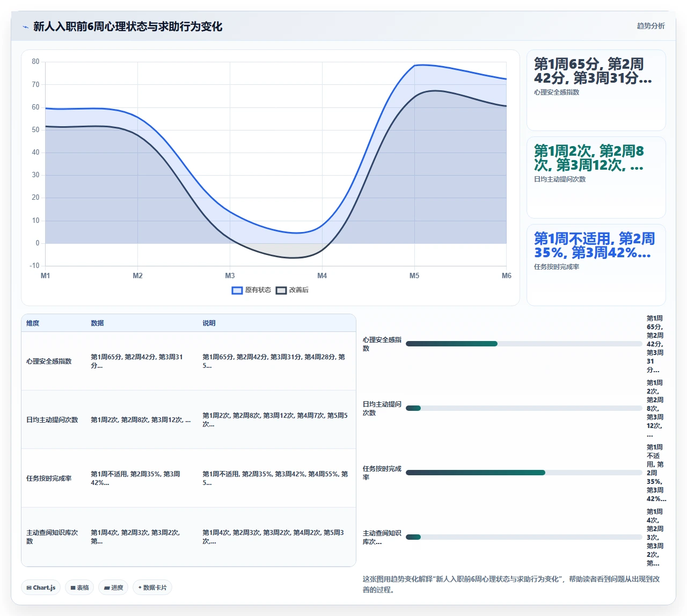Click the 说明 column header
Screen dimensions: 687x616
[209, 323]
